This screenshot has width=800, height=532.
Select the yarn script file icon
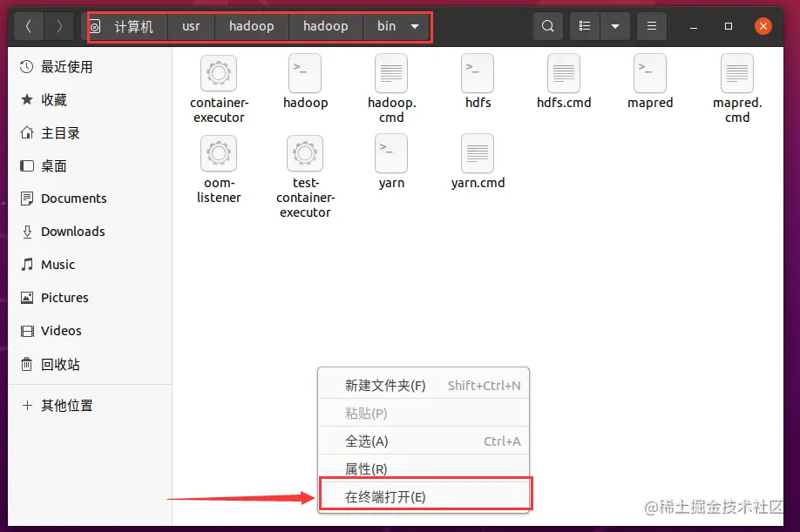pyautogui.click(x=391, y=153)
